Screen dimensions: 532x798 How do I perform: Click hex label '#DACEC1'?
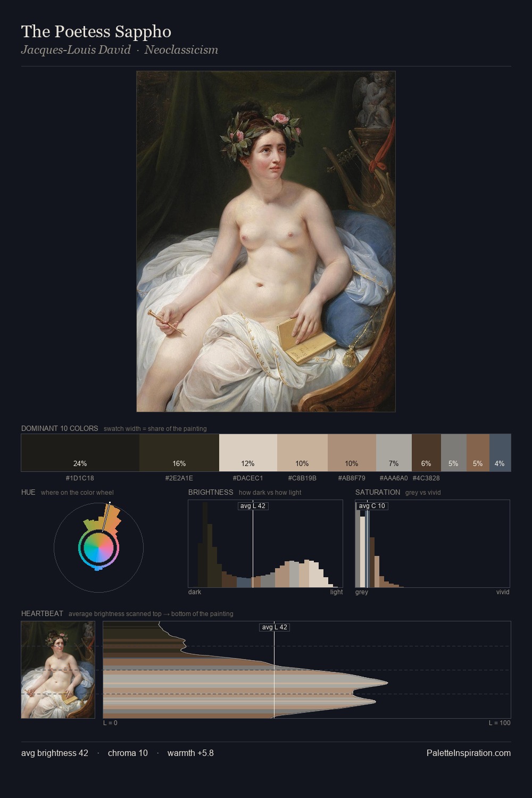click(248, 478)
